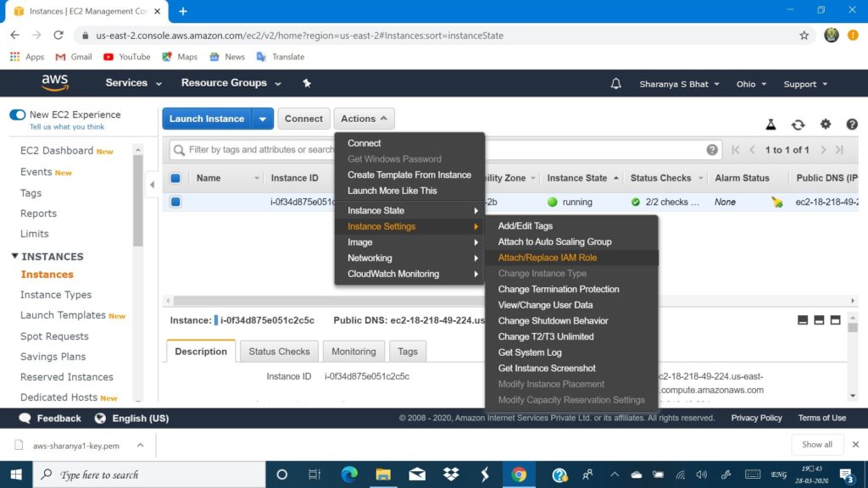Collapse the side navigation panel
This screenshot has width=868, height=488.
click(x=153, y=185)
